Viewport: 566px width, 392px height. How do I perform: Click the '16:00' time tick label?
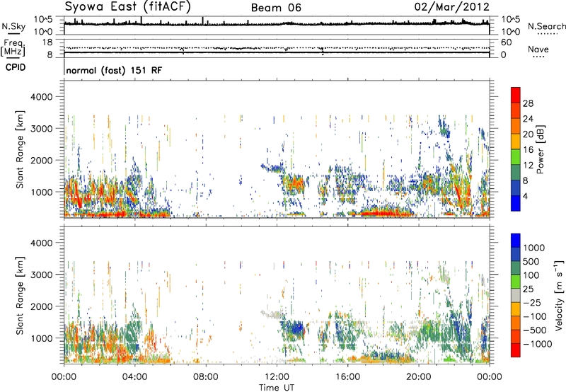[347, 377]
